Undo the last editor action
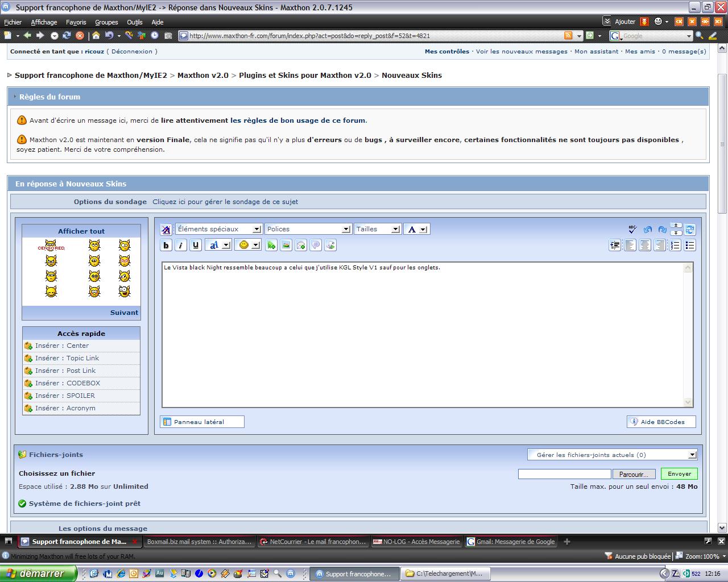The height and width of the screenshot is (582, 728). [648, 229]
